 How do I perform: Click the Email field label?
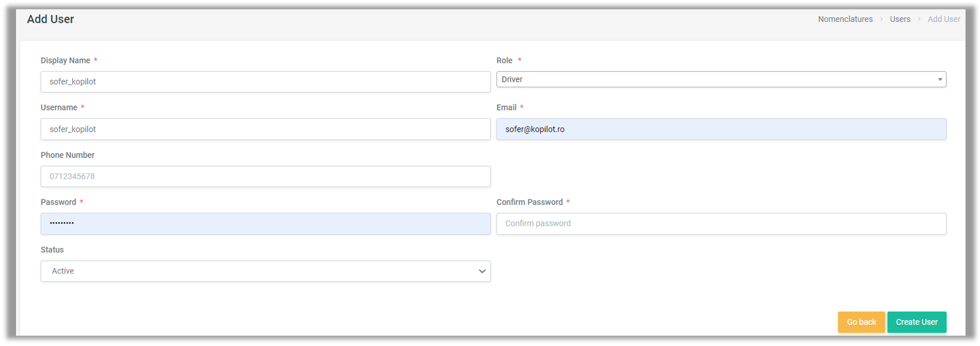coord(506,107)
